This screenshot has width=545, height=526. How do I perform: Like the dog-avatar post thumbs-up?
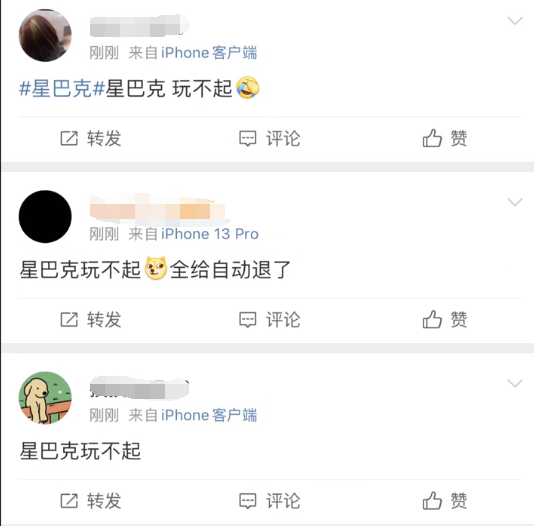tap(432, 501)
